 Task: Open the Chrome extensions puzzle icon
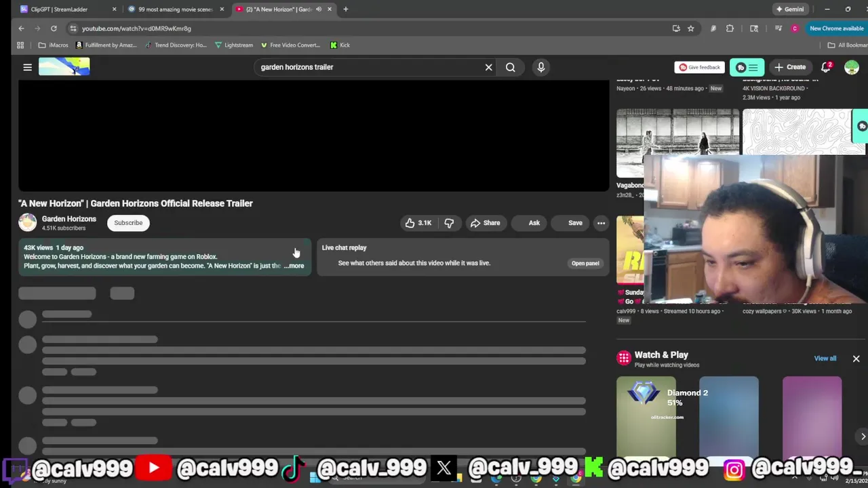(x=730, y=28)
